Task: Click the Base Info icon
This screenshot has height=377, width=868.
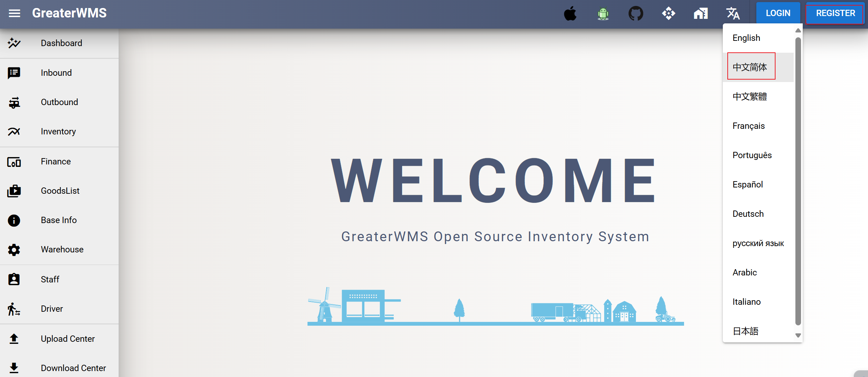Action: click(14, 220)
